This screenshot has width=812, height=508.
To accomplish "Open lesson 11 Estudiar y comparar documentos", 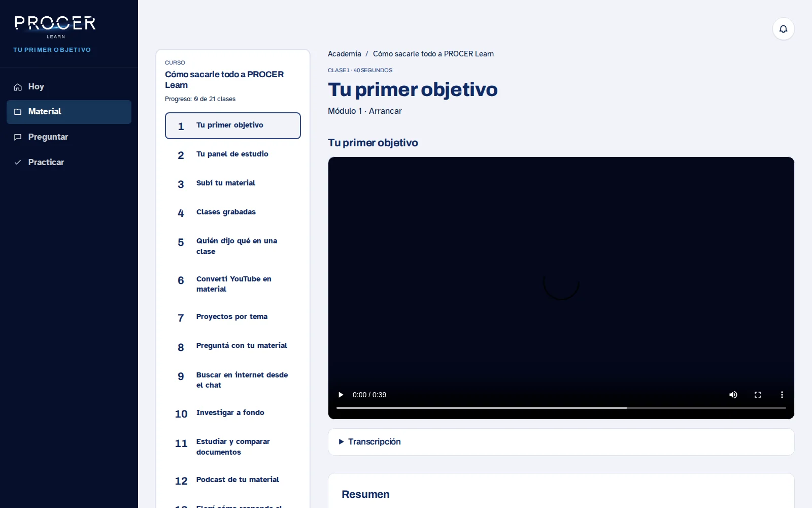I will point(233,447).
